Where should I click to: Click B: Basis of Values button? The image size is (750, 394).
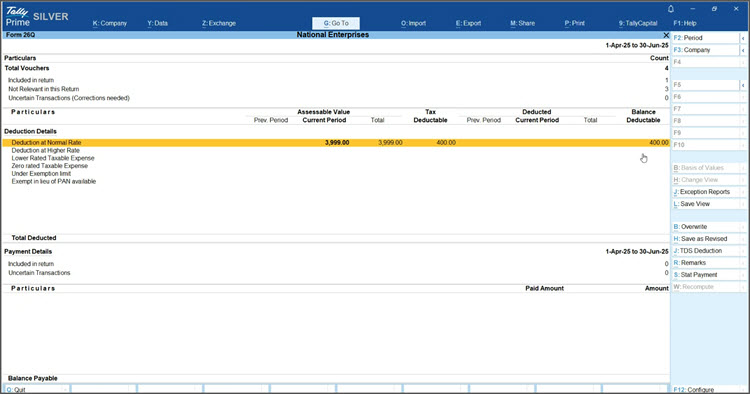pos(706,168)
